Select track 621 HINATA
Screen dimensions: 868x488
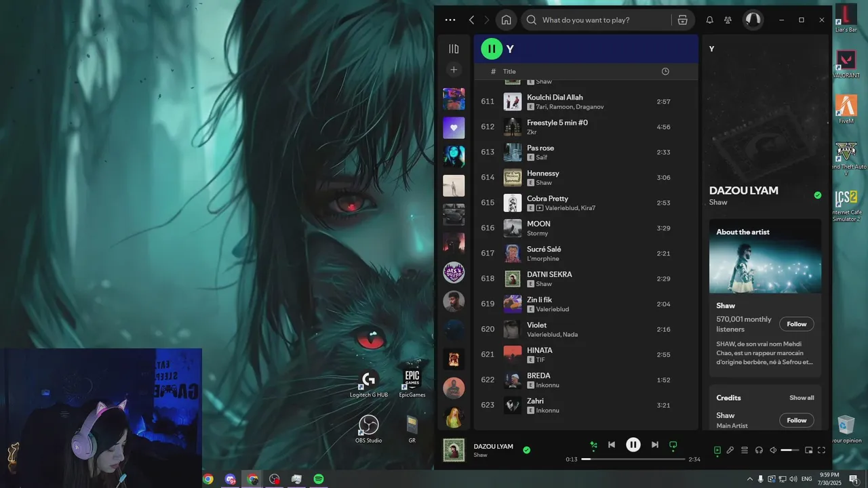[x=586, y=354]
